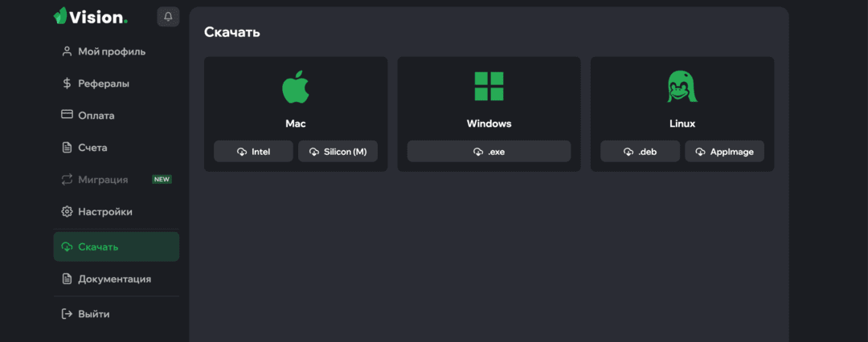The width and height of the screenshot is (868, 342).
Task: Download the Linux AppImage file
Action: pos(725,152)
